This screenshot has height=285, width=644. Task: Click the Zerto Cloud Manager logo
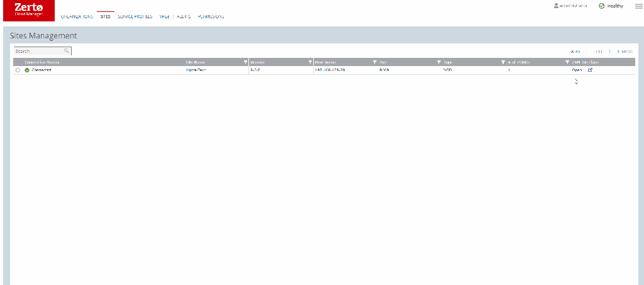(29, 9)
